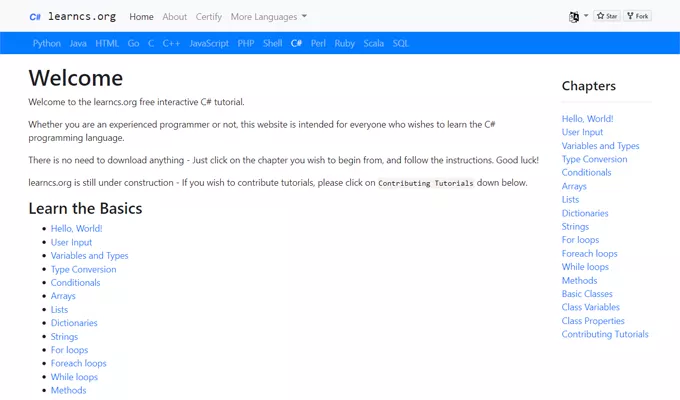Switch to the Java tutorial tab

[x=78, y=43]
